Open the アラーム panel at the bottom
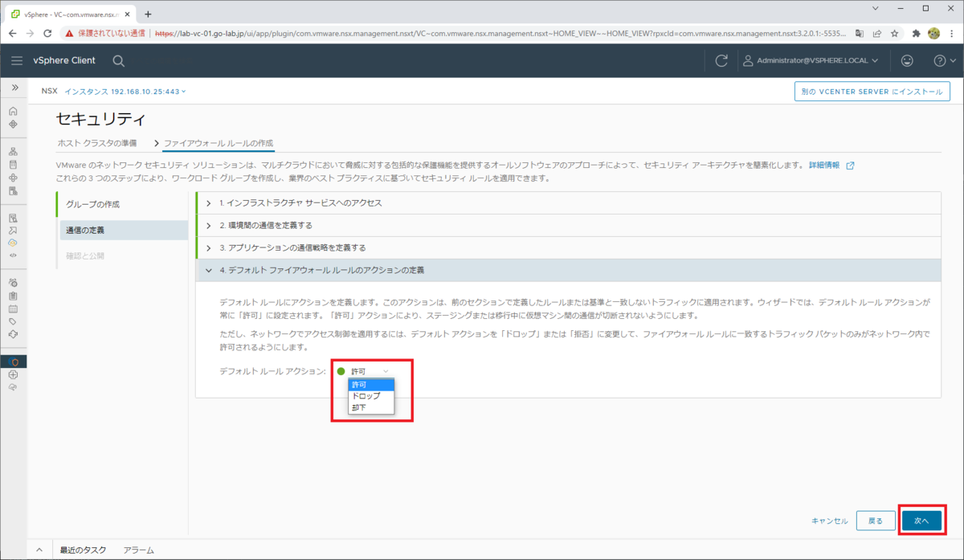The image size is (964, 560). (138, 550)
